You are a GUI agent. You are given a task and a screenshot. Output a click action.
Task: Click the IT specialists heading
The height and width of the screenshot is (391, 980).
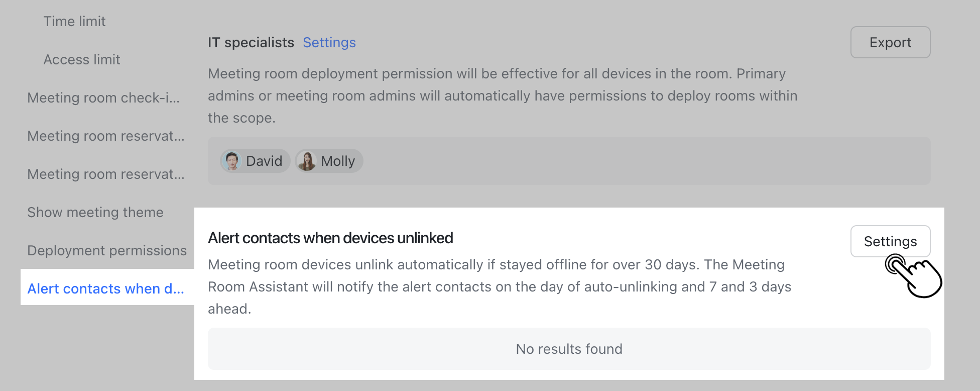point(251,42)
